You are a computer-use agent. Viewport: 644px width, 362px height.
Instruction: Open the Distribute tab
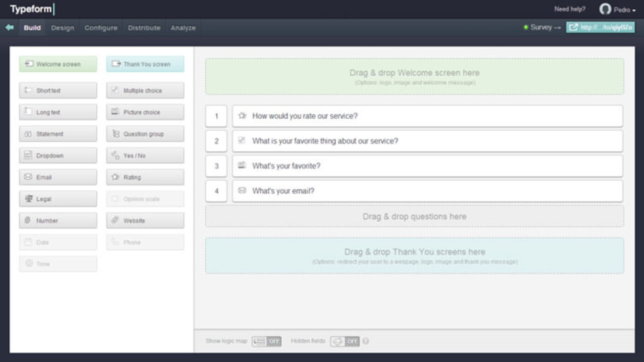point(144,28)
